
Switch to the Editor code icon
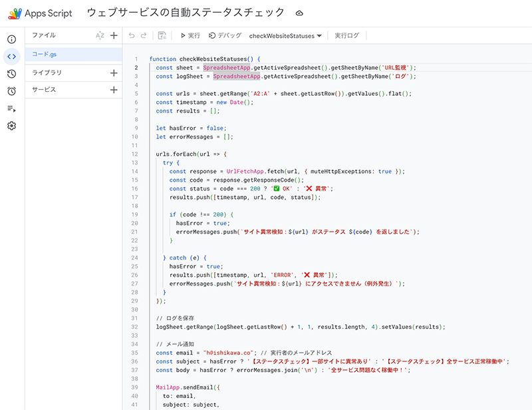[x=11, y=56]
